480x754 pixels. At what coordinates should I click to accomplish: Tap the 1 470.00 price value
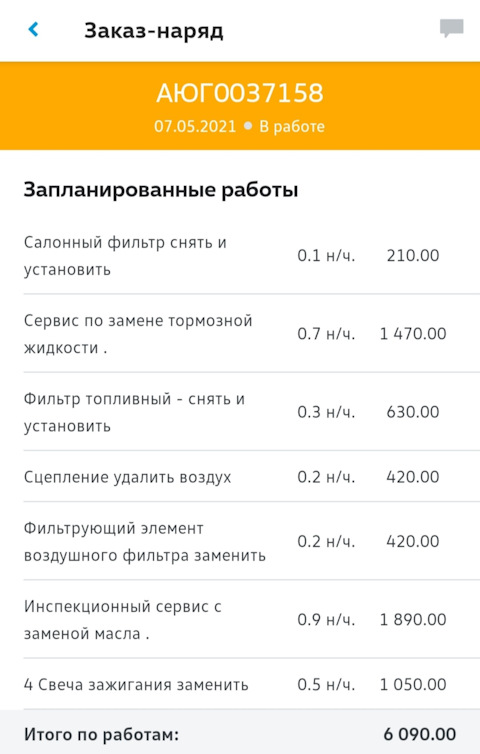click(413, 334)
